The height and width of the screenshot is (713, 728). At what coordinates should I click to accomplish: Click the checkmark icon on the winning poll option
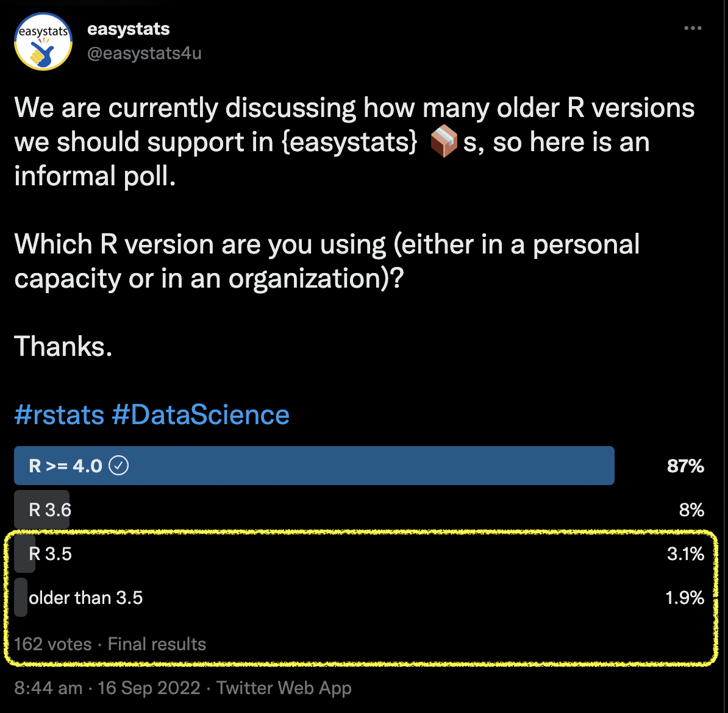pos(120,465)
